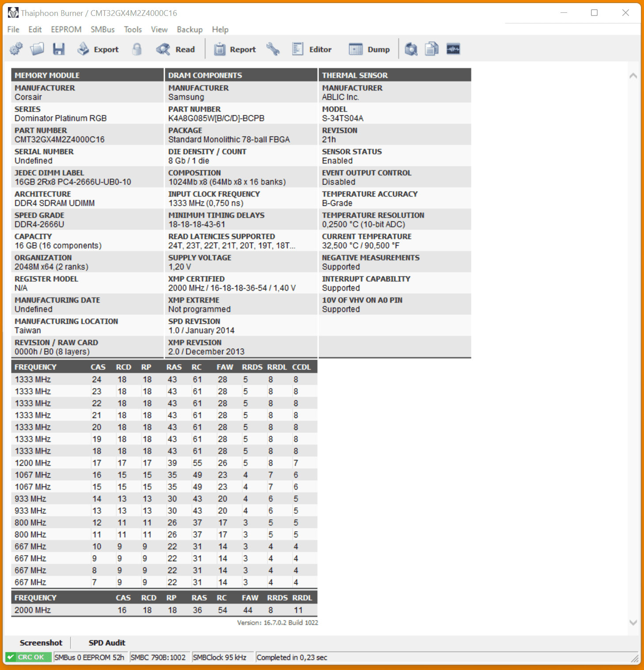
Task: Read SPD using the Read button
Action: tap(175, 49)
